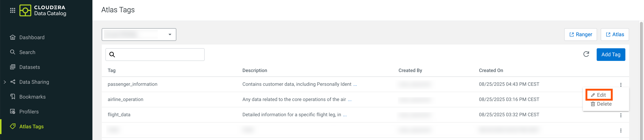Click the refresh tags icon
This screenshot has height=140, width=644.
point(586,54)
